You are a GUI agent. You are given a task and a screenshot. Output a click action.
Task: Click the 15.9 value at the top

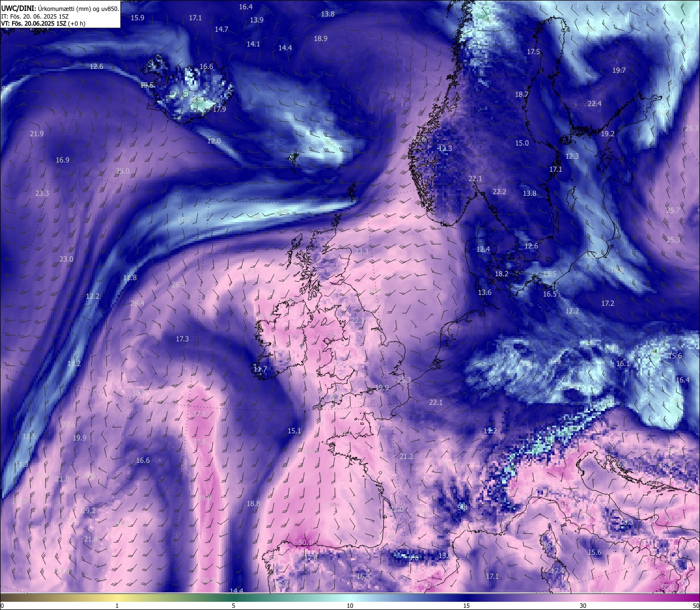point(138,18)
